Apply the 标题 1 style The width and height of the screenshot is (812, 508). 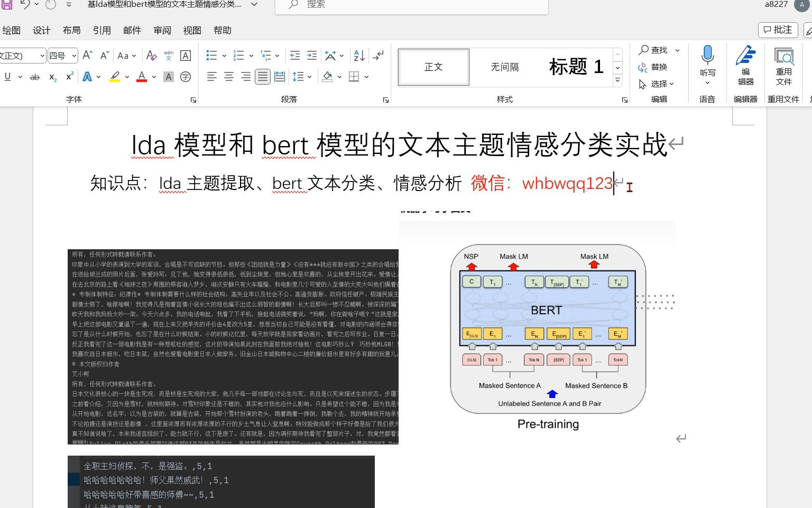coord(576,67)
